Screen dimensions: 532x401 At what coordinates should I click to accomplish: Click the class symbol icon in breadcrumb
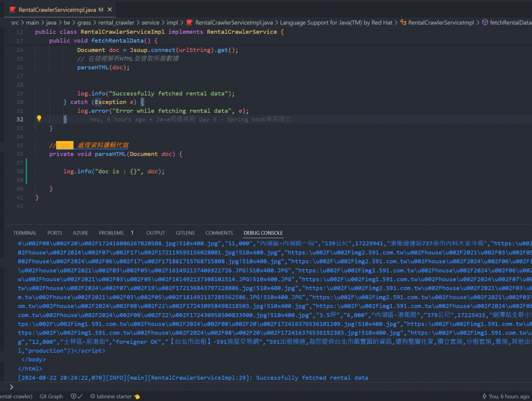click(403, 22)
